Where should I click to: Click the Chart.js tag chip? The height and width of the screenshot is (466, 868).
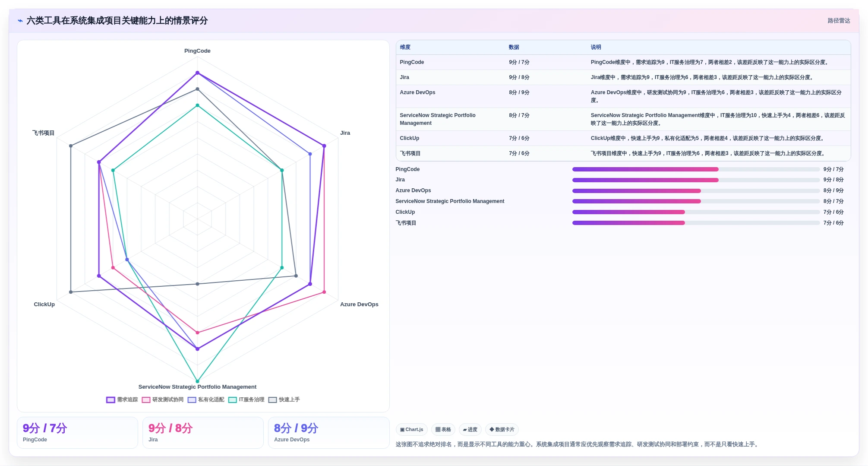[x=411, y=430]
